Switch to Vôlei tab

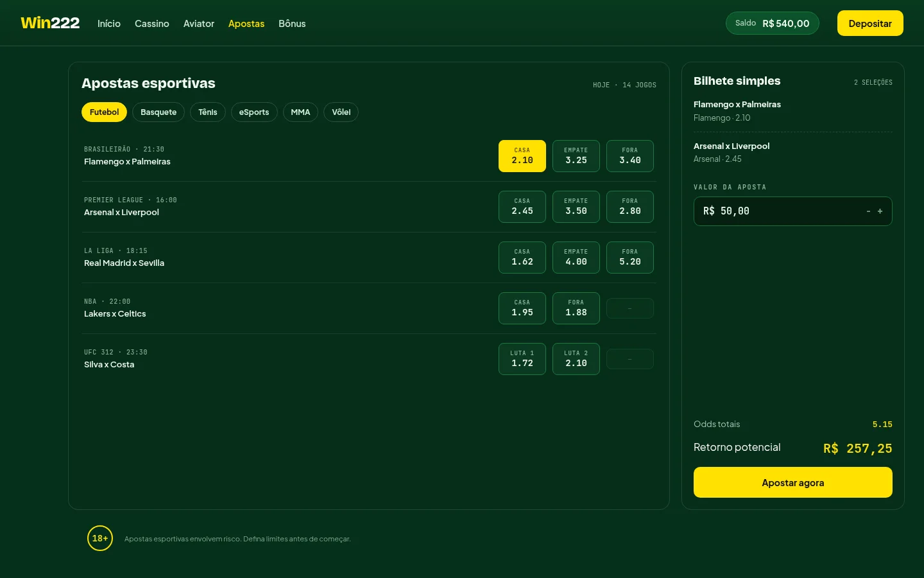341,112
